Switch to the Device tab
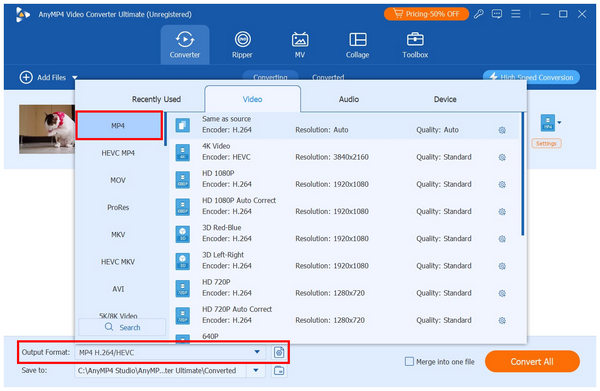Viewport: 600px width, 391px height. 445,99
